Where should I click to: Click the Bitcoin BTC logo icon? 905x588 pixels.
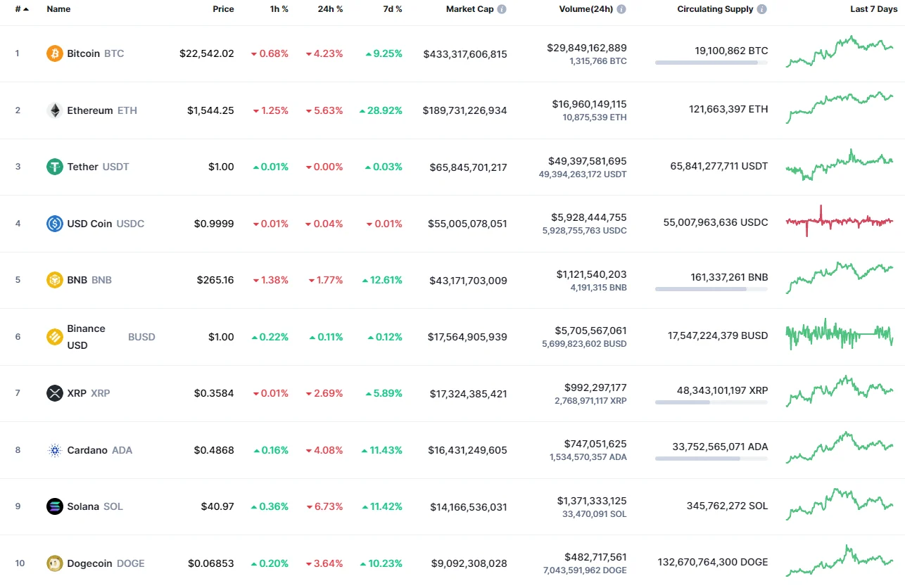(53, 53)
